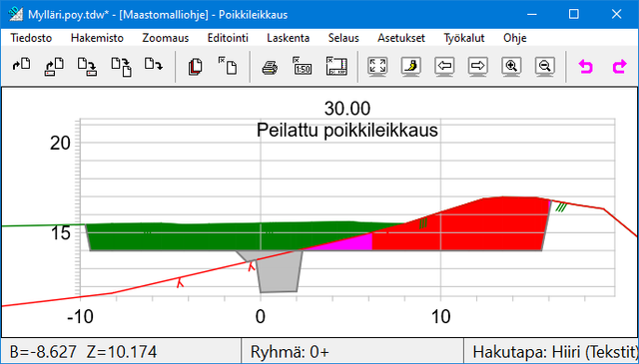Maximize the Poikkileikkaus window
The image size is (639, 364).
pos(574,14)
